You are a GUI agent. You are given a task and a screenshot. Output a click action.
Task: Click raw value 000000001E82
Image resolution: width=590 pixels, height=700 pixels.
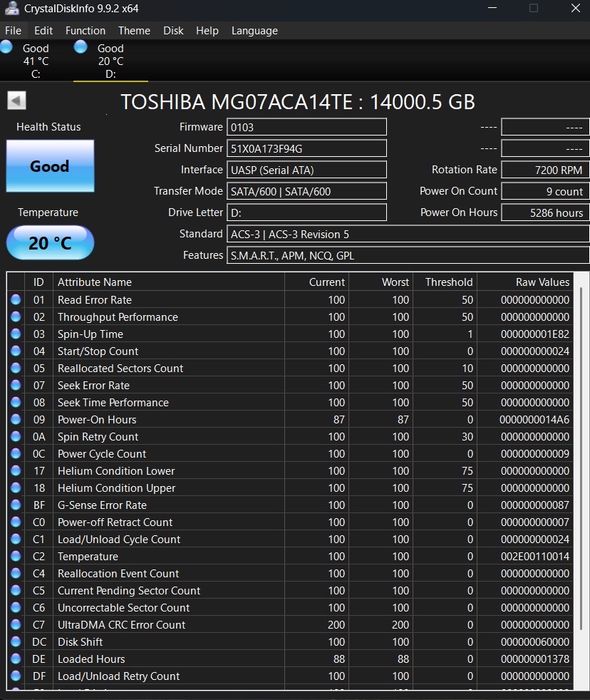pos(535,334)
